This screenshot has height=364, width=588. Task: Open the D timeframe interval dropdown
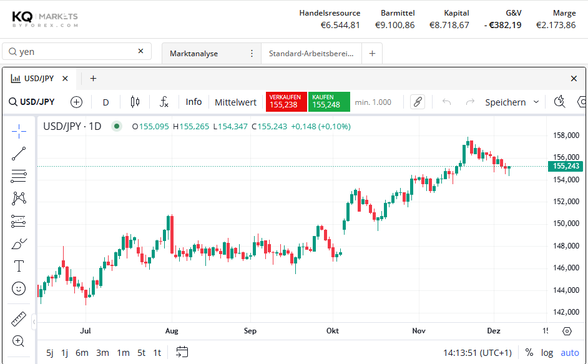105,102
